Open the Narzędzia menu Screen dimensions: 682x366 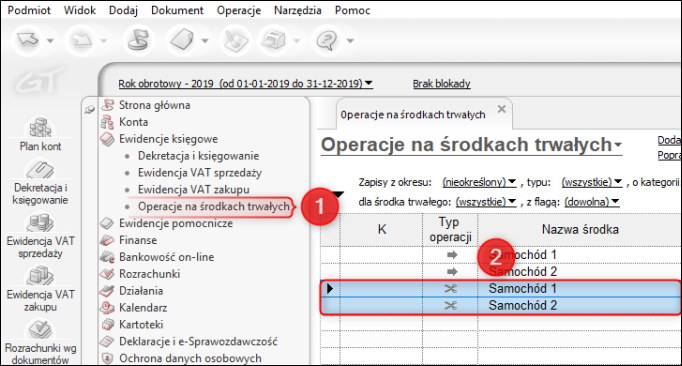click(298, 10)
